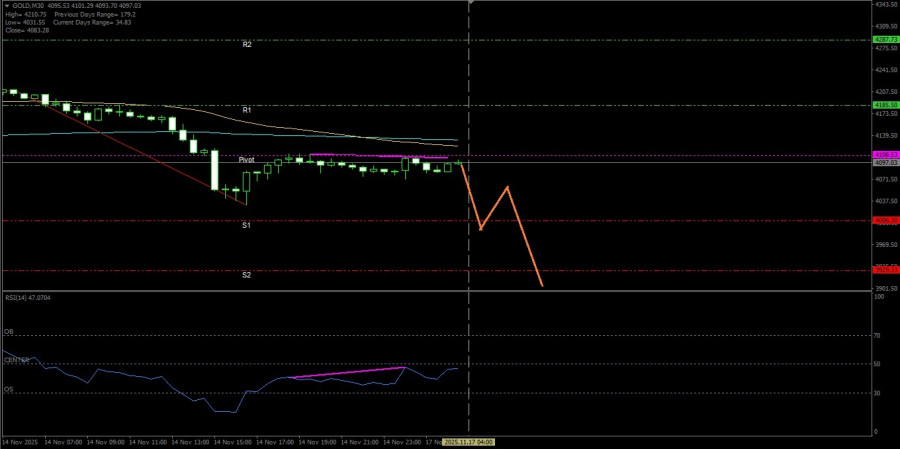Click the magenta 4108.53 pivot price tag
The height and width of the screenshot is (449, 900).
(885, 154)
